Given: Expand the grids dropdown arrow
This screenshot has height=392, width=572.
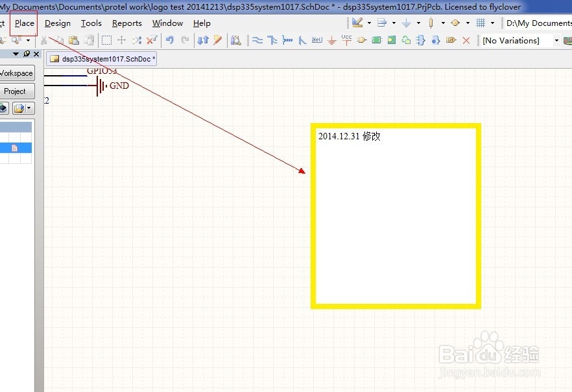Looking at the screenshot, I should coord(492,23).
